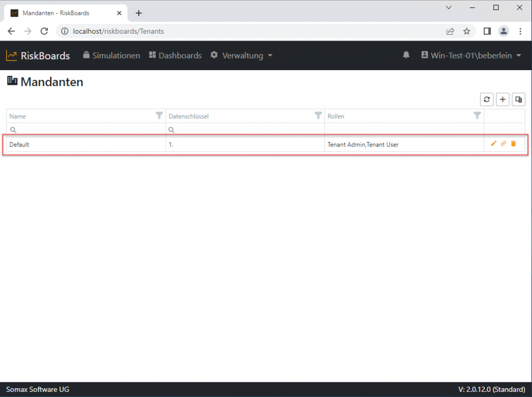The width and height of the screenshot is (532, 397).
Task: Click the RiskBoards logo
Action: tap(38, 56)
